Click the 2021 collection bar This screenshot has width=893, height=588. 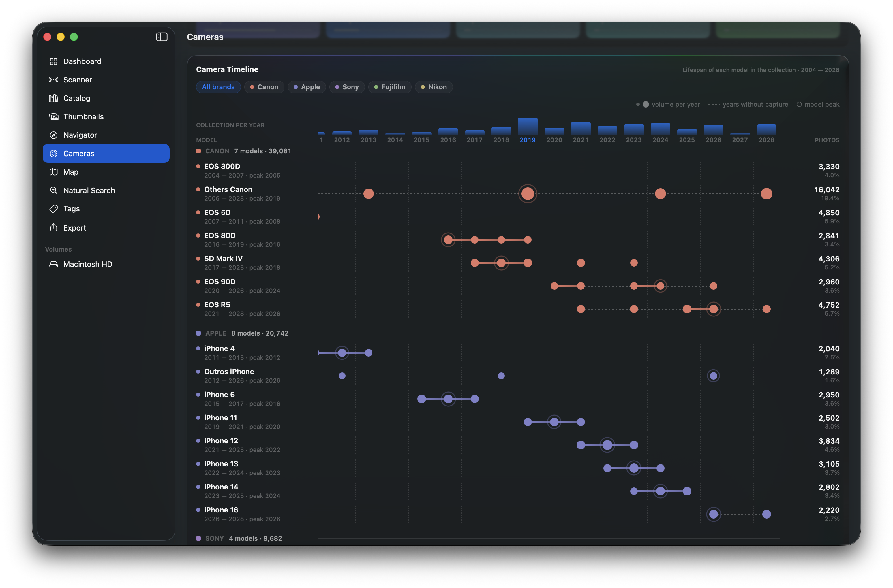click(581, 128)
